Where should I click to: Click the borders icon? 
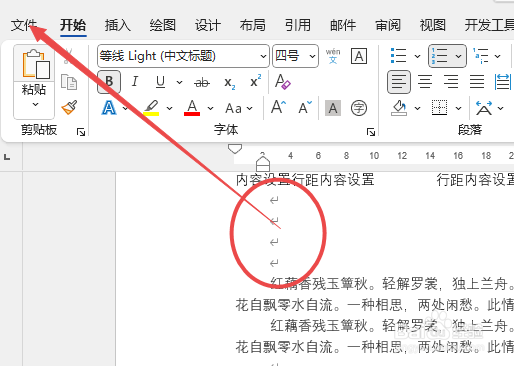[x=440, y=108]
